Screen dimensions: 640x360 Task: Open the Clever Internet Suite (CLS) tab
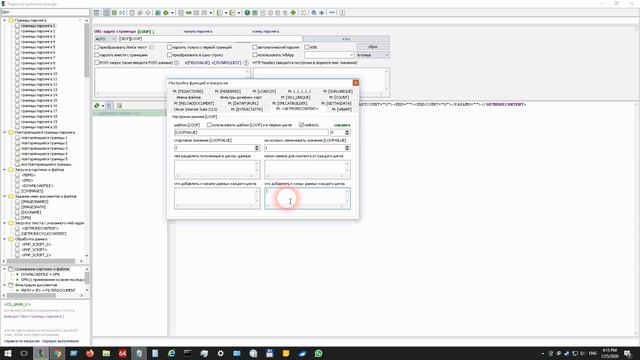pyautogui.click(x=195, y=109)
